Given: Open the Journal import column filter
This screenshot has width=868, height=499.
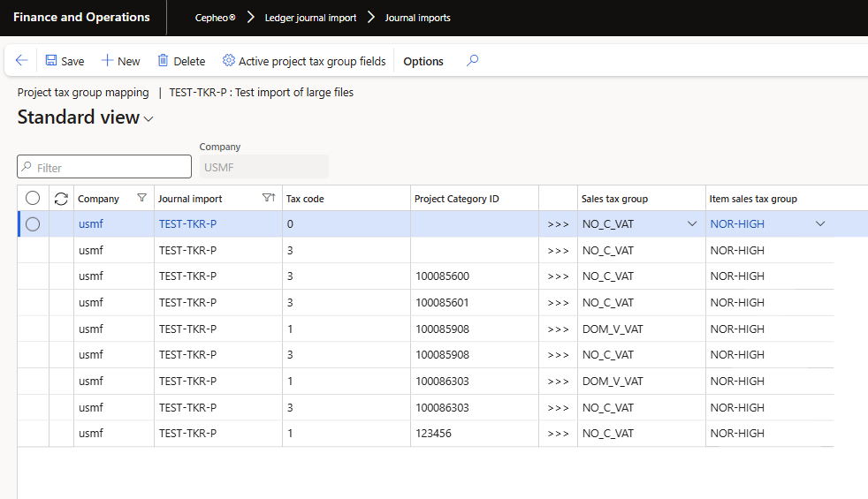Looking at the screenshot, I should click(269, 198).
